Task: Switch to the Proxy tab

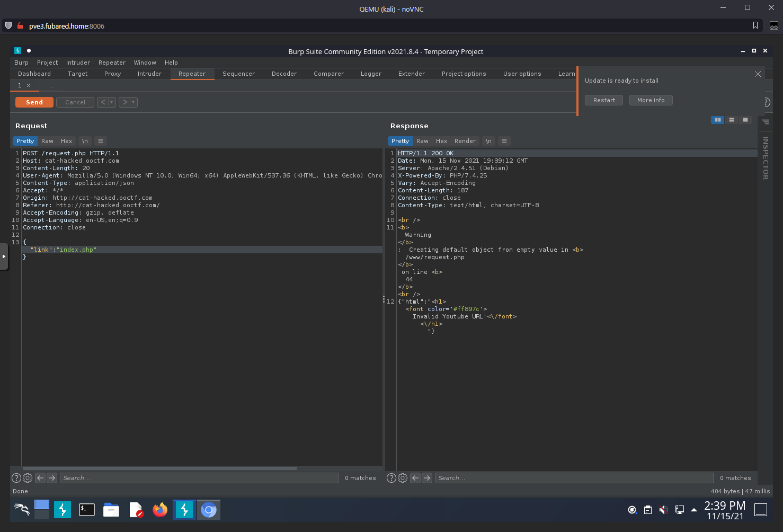Action: (112, 74)
